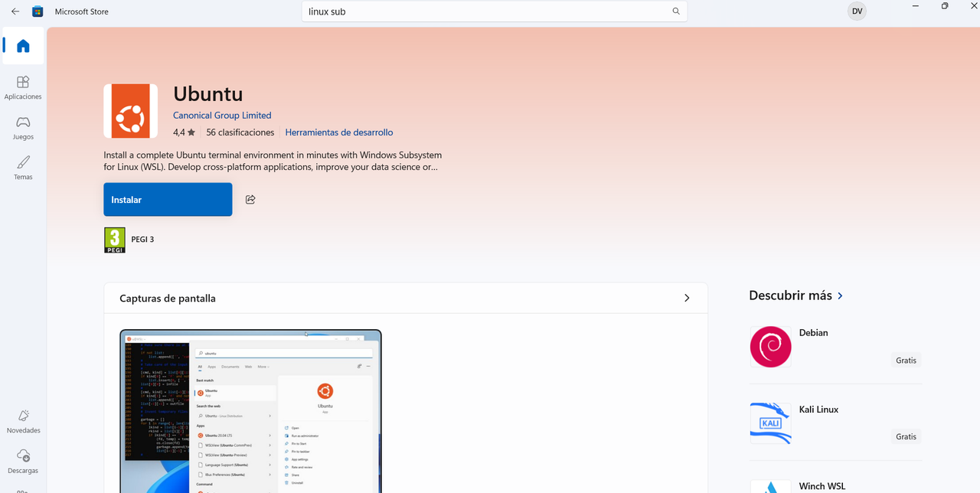The width and height of the screenshot is (980, 493).
Task: Open the Kali Linux app title
Action: pyautogui.click(x=818, y=410)
